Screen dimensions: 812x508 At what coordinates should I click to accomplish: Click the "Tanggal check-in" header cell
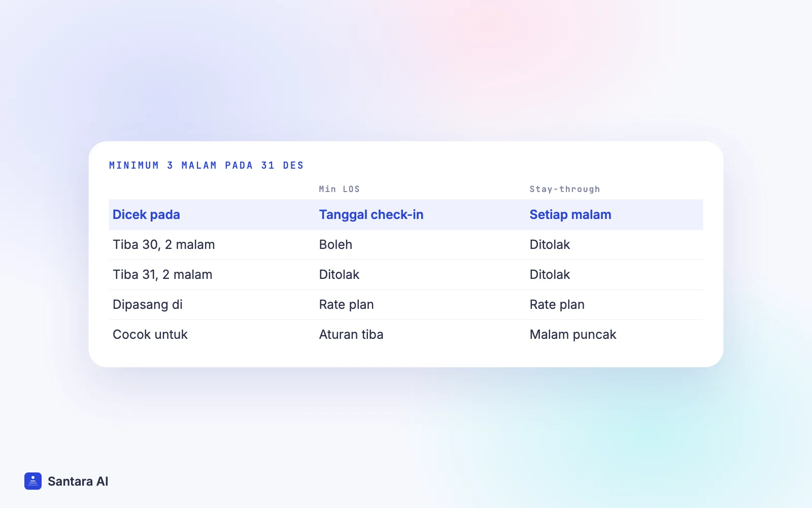pyautogui.click(x=371, y=215)
